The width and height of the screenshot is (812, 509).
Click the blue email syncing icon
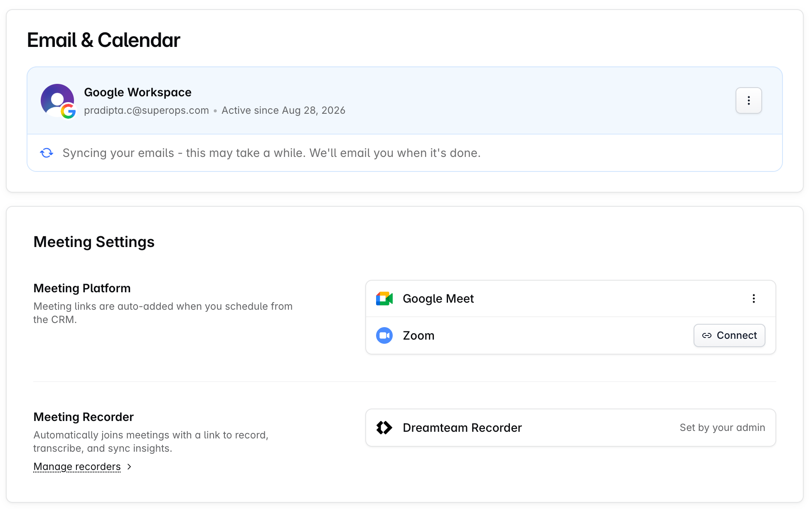[x=47, y=153]
